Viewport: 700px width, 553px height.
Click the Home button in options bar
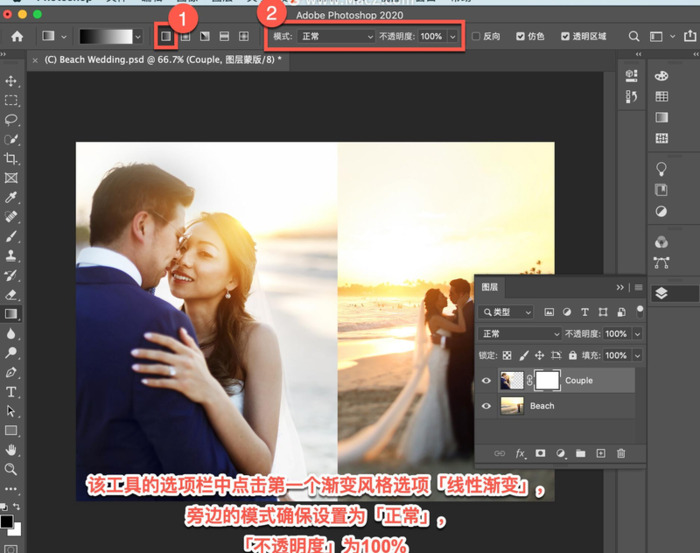click(17, 36)
